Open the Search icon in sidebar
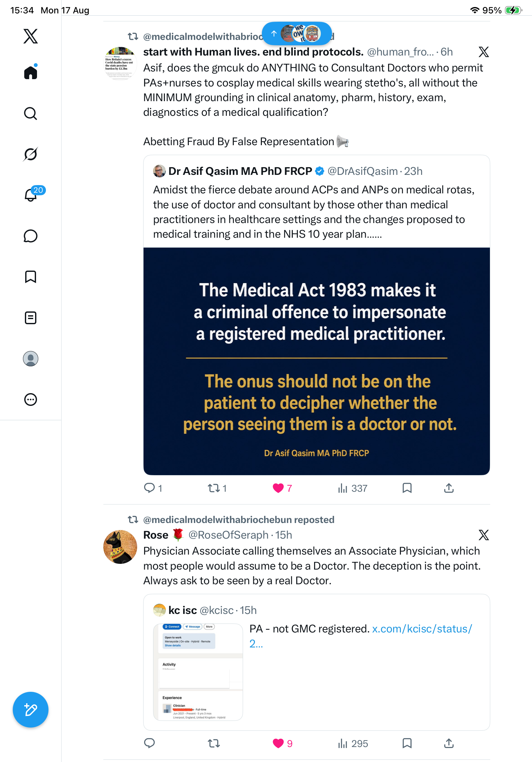Viewport: 532px width, 762px height. (31, 114)
